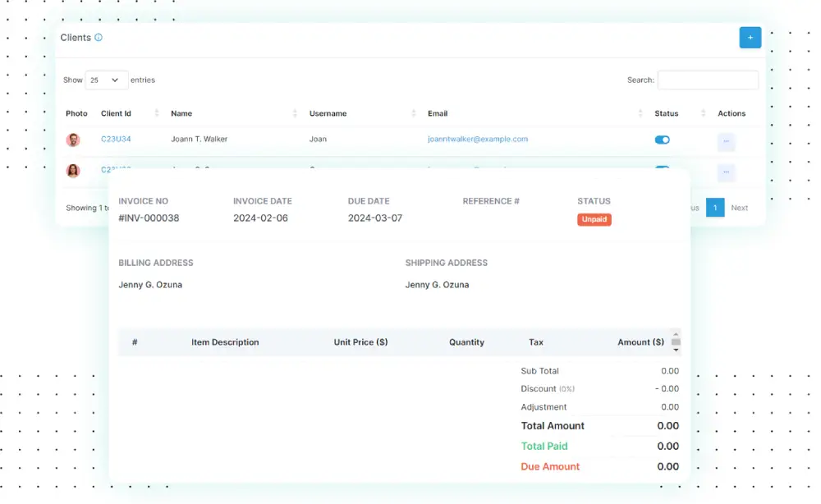Go to the Next page of clients
The image size is (821, 504).
tap(738, 208)
